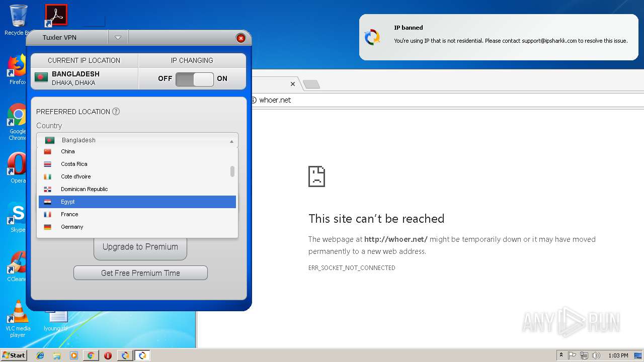
Task: Click the active Tuxler taskbar icon
Action: click(142, 355)
